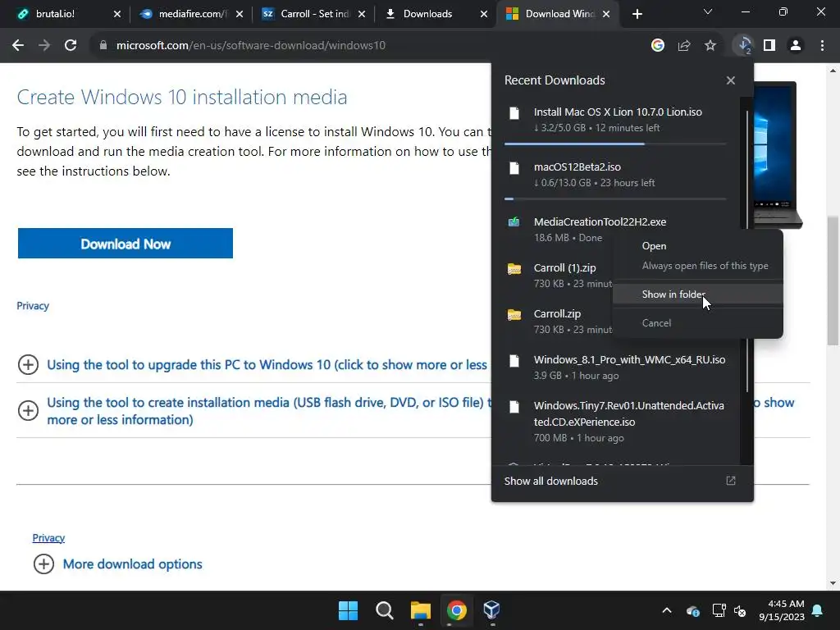Click the Mac OS X Lion download progress bar
Viewport: 840px width, 630px height.
(615, 144)
